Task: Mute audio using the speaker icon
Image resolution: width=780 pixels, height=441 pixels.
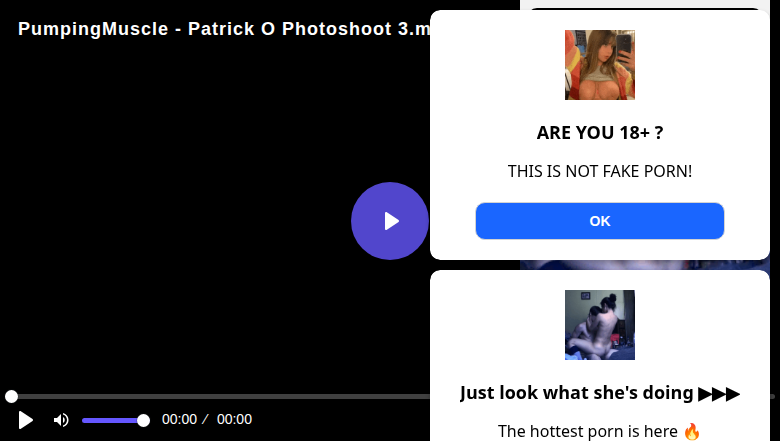Action: [61, 420]
